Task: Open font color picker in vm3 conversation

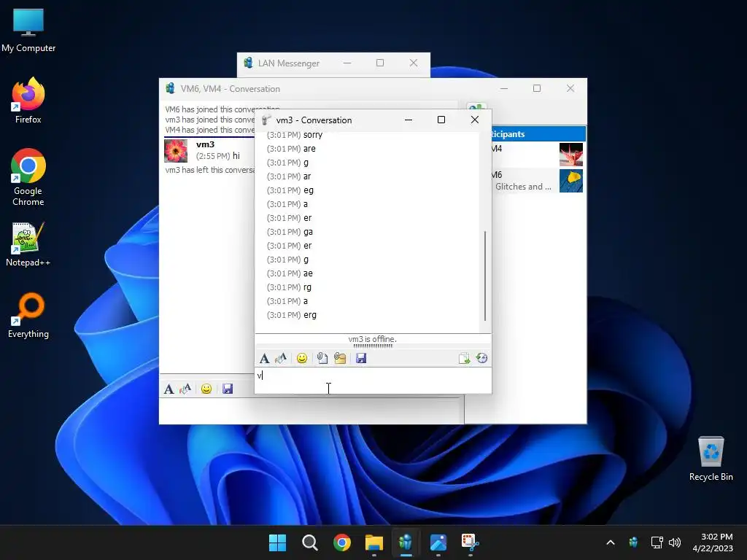Action: pyautogui.click(x=281, y=358)
